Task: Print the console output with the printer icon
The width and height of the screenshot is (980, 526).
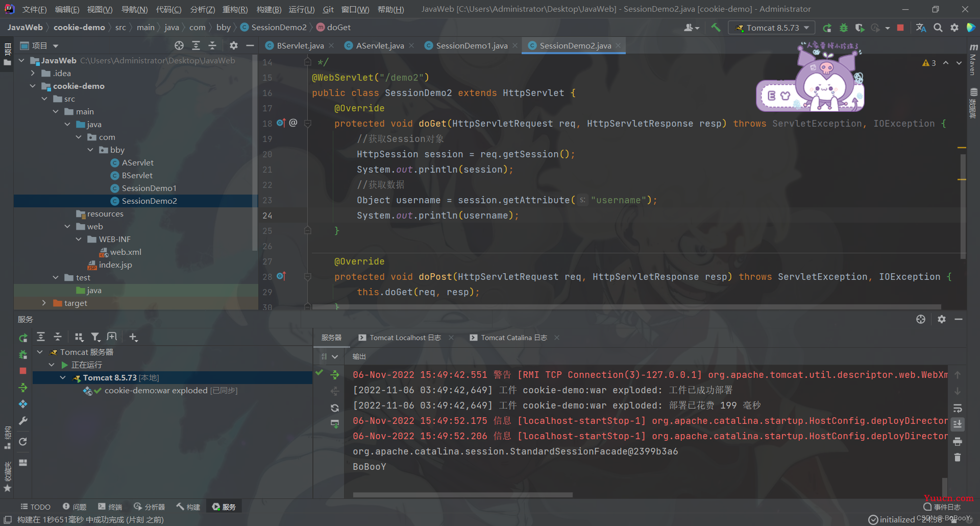Action: pyautogui.click(x=958, y=441)
